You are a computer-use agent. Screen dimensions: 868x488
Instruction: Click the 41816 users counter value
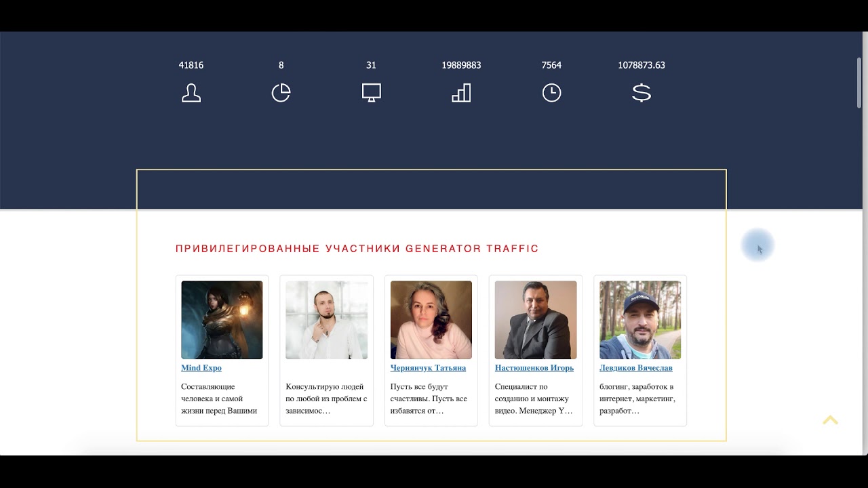pyautogui.click(x=191, y=65)
